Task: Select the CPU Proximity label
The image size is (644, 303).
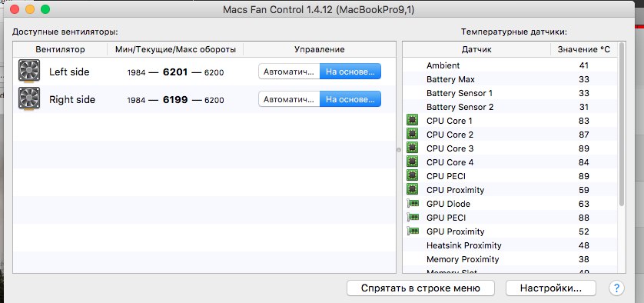Action: coord(456,190)
